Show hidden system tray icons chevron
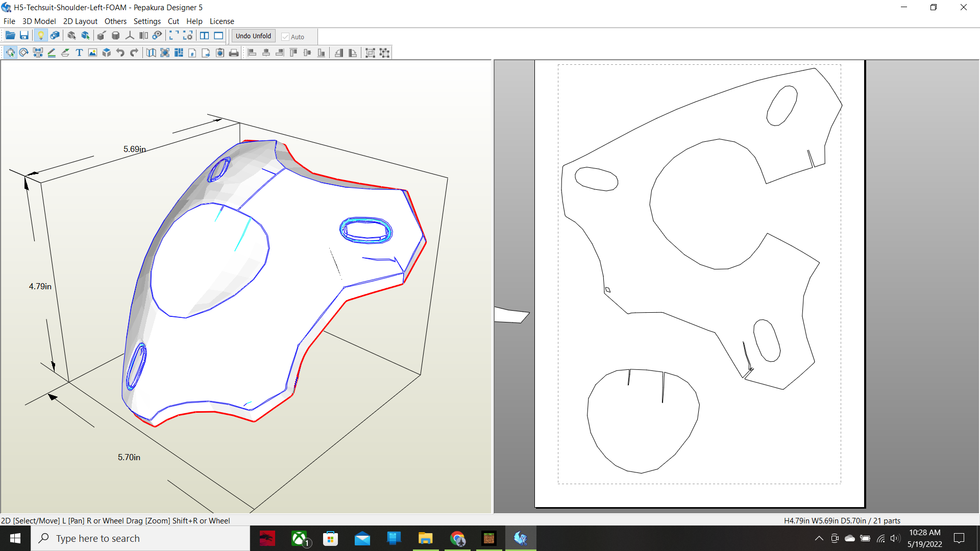The height and width of the screenshot is (551, 980). point(819,538)
